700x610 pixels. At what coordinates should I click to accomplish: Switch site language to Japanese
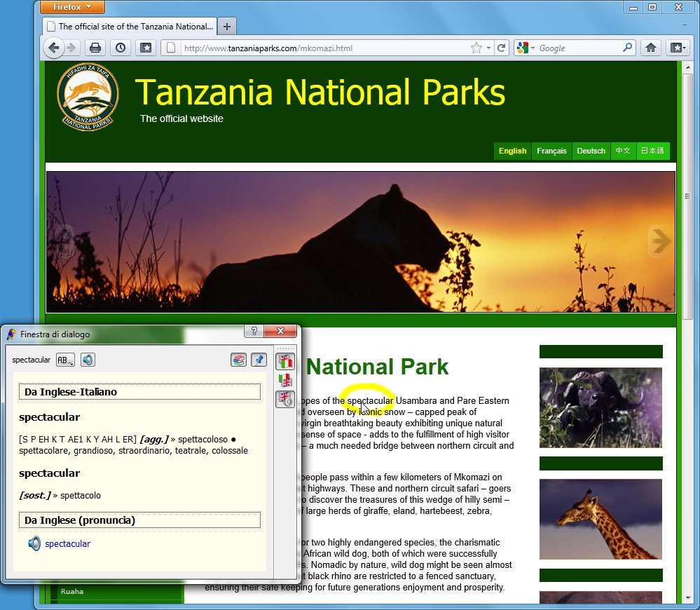[652, 151]
